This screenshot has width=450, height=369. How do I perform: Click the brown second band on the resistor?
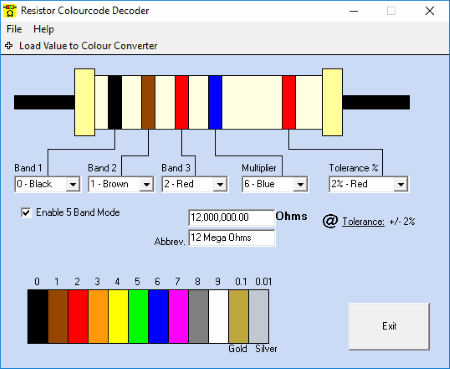(148, 102)
